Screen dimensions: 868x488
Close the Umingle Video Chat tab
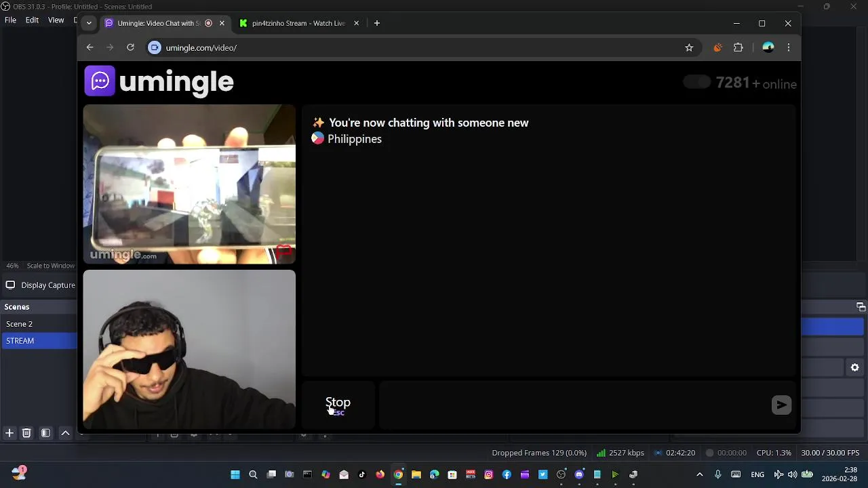(222, 23)
